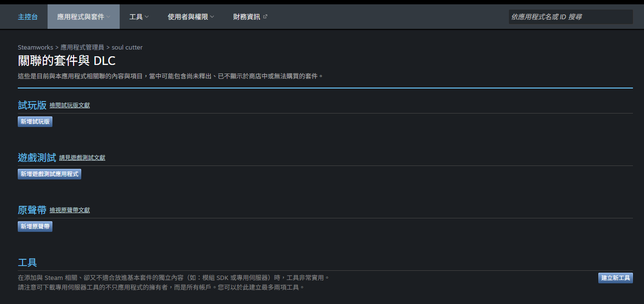Open the 請見遊戲測試文獻 documentation link
The height and width of the screenshot is (304, 644).
click(82, 157)
